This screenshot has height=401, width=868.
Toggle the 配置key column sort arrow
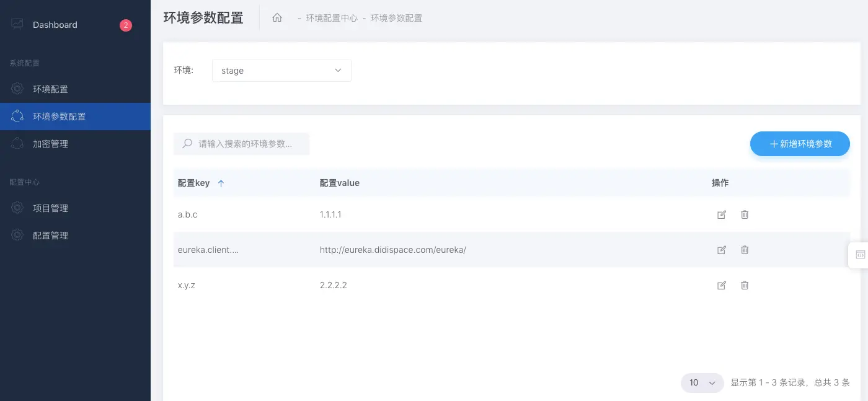pyautogui.click(x=221, y=183)
